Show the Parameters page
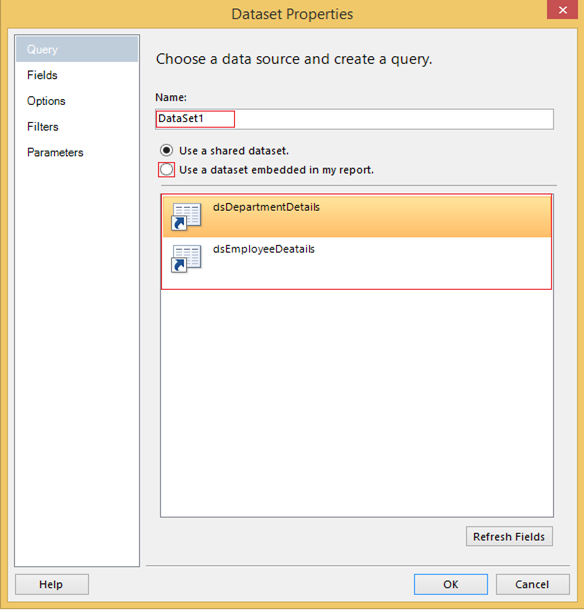The image size is (584, 612). coord(55,152)
